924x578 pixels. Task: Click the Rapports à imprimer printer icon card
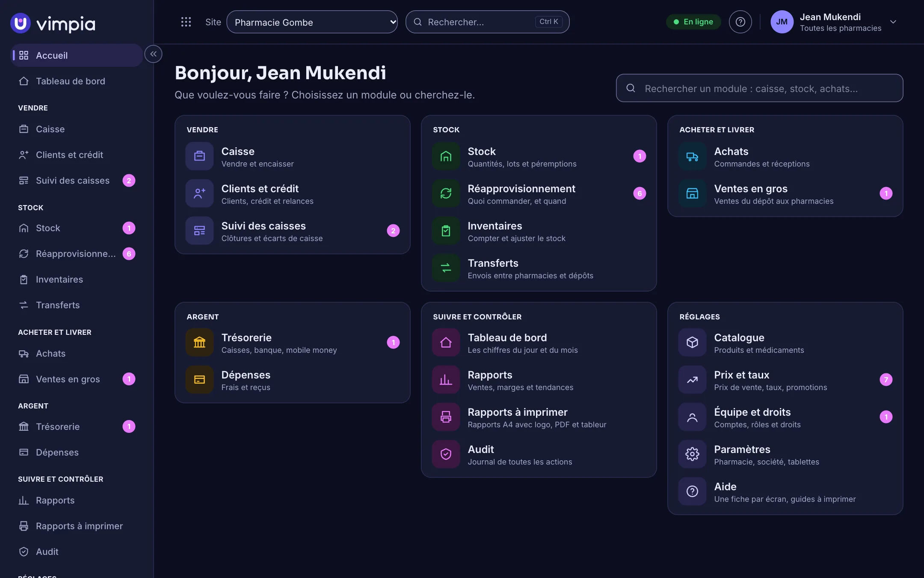click(446, 417)
